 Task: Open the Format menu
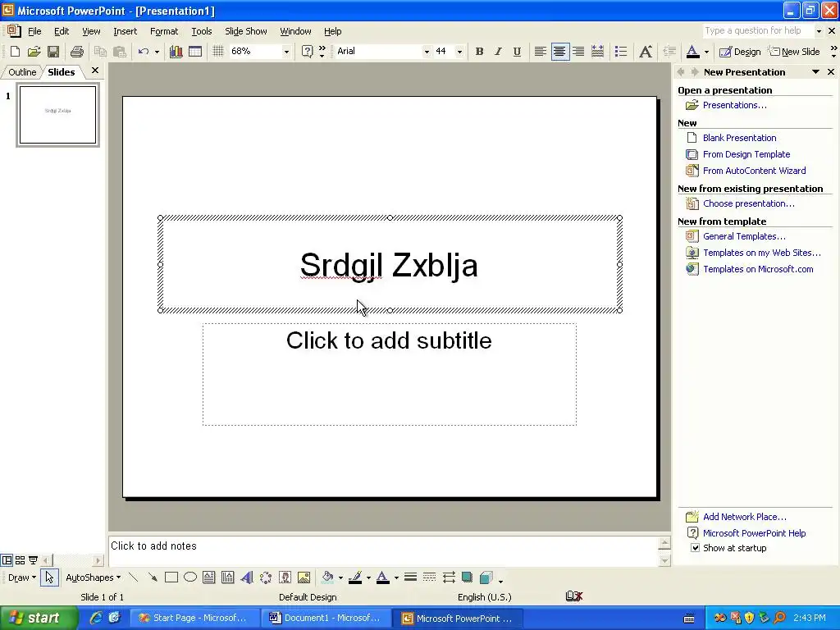(x=164, y=31)
